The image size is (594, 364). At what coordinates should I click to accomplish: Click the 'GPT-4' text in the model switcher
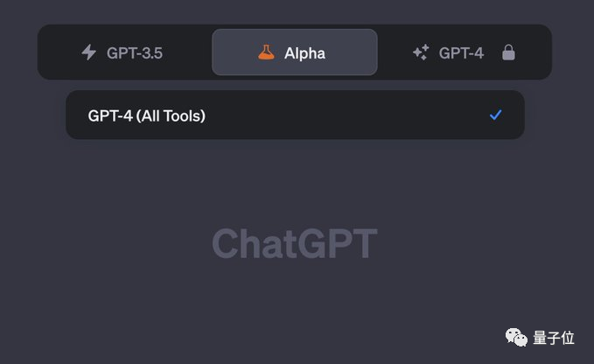point(461,52)
